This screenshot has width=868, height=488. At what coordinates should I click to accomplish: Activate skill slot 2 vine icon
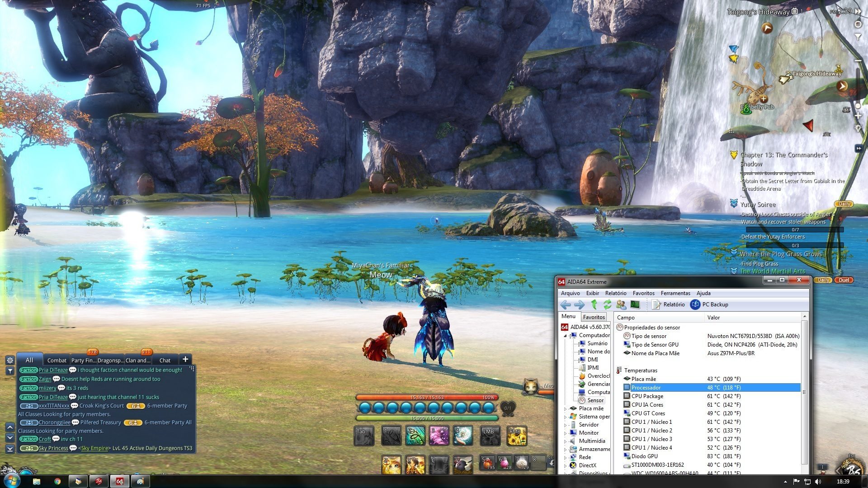[415, 436]
